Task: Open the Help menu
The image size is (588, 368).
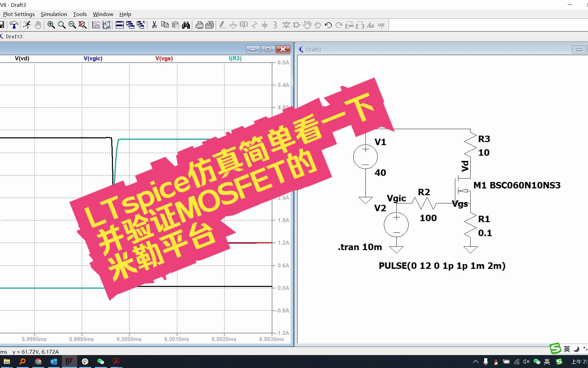Action: pyautogui.click(x=125, y=14)
